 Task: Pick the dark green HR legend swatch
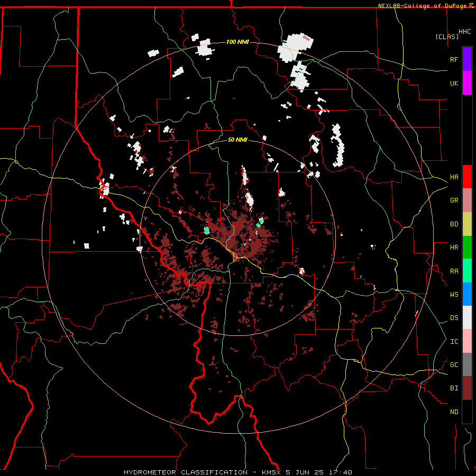tap(467, 248)
